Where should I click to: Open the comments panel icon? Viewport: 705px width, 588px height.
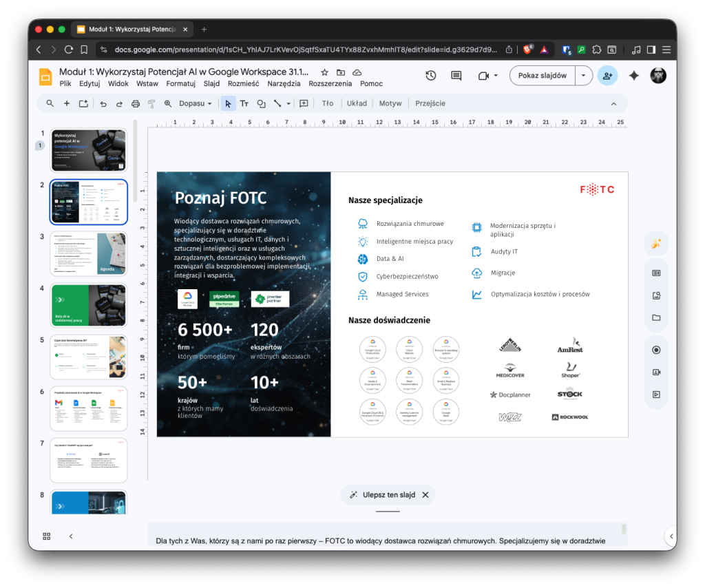[x=456, y=76]
